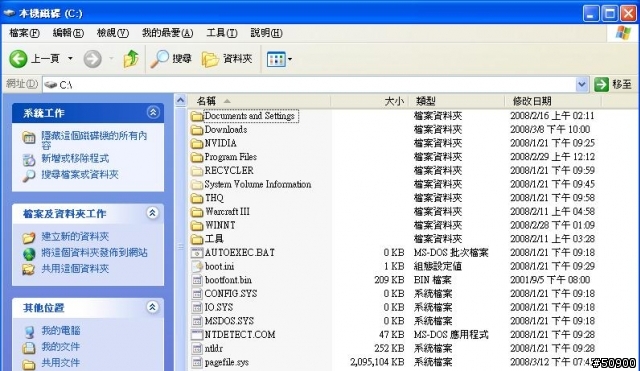Click the MS-DOS 應用程式 type cell
Image resolution: width=640 pixels, height=371 pixels.
point(451,335)
